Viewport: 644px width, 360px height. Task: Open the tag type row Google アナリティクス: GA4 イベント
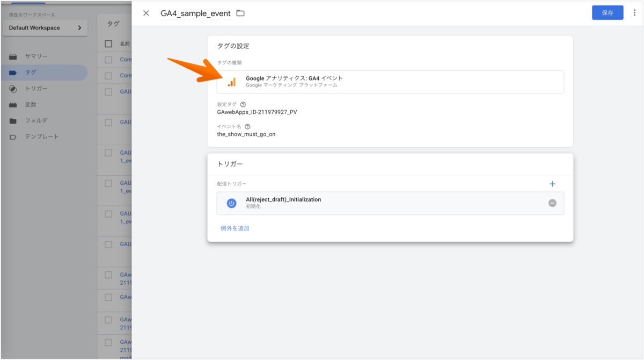(390, 82)
